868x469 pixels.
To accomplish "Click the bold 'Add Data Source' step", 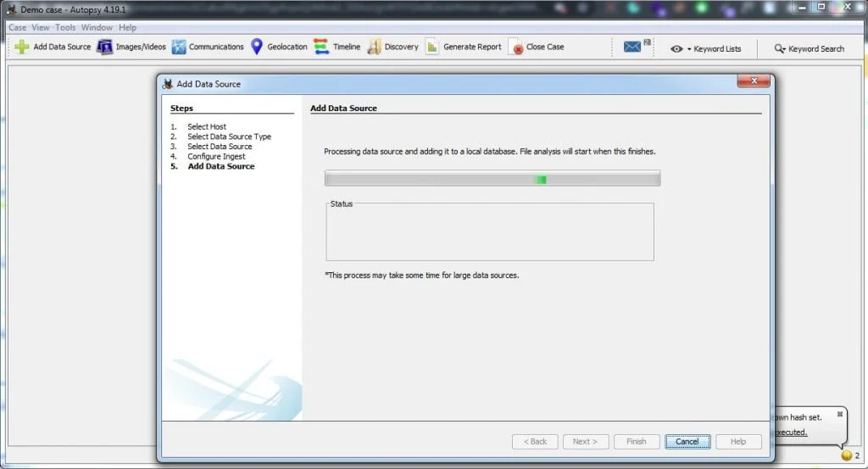I will coord(221,166).
